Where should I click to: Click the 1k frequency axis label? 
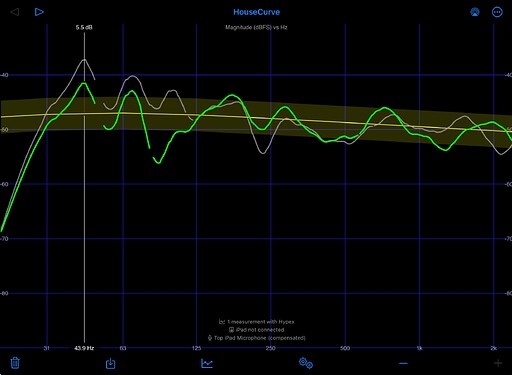point(419,348)
